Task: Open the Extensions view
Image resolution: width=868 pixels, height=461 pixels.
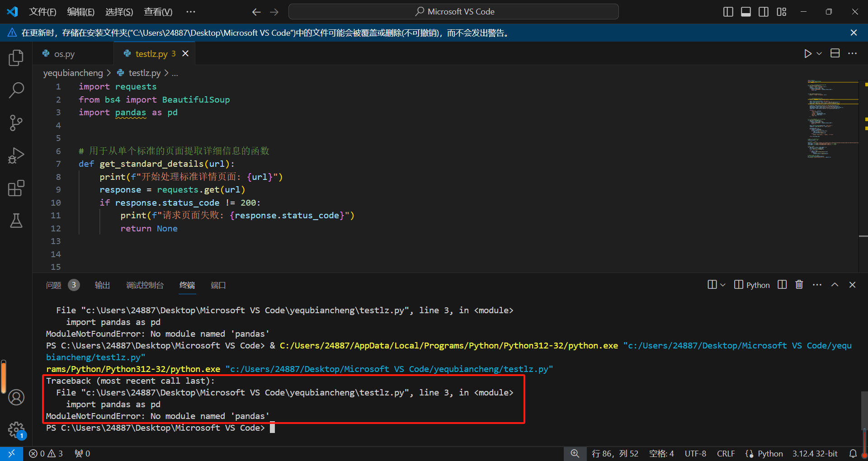Action: point(16,188)
